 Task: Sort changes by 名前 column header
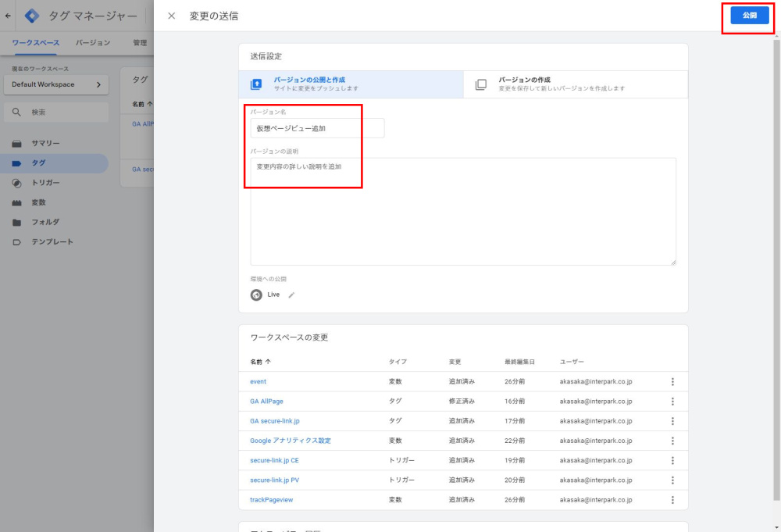pos(261,362)
